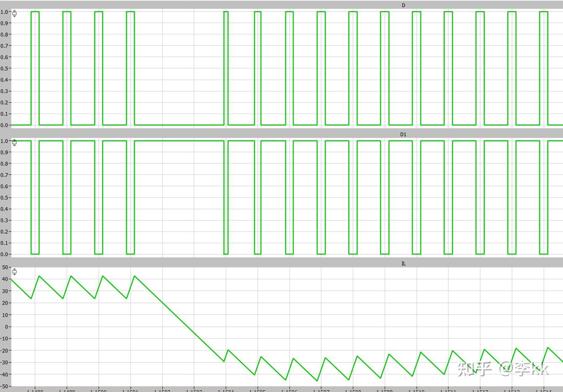The width and height of the screenshot is (563, 392).
Task: Click the IL plot axis scaling icon
Action: tap(14, 272)
